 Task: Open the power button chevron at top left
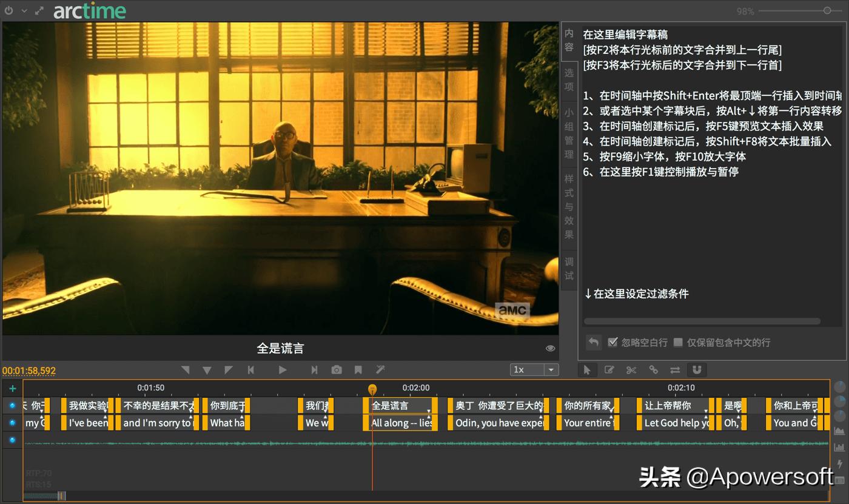click(x=24, y=10)
